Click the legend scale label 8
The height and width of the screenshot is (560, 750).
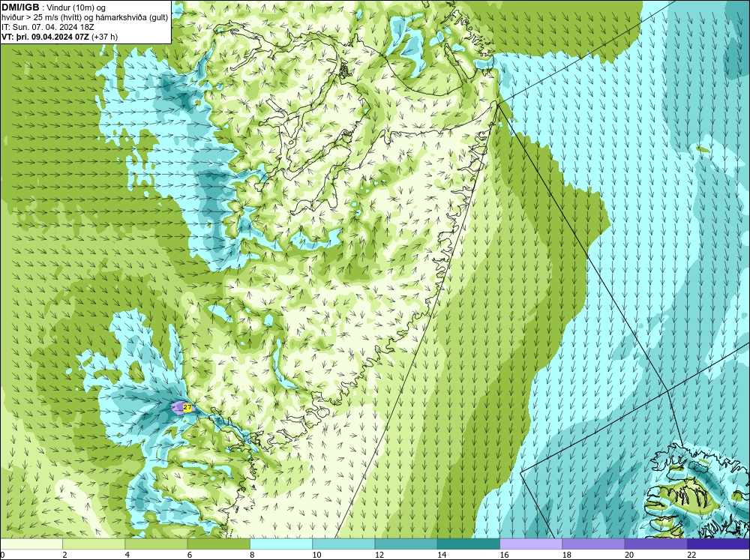pyautogui.click(x=252, y=555)
